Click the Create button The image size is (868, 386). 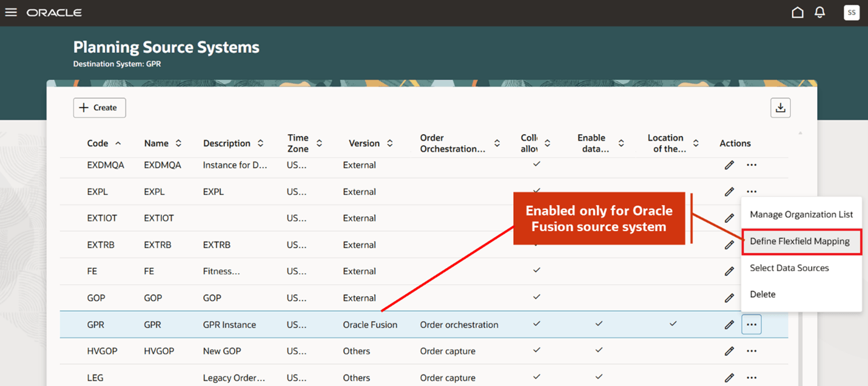(x=99, y=107)
